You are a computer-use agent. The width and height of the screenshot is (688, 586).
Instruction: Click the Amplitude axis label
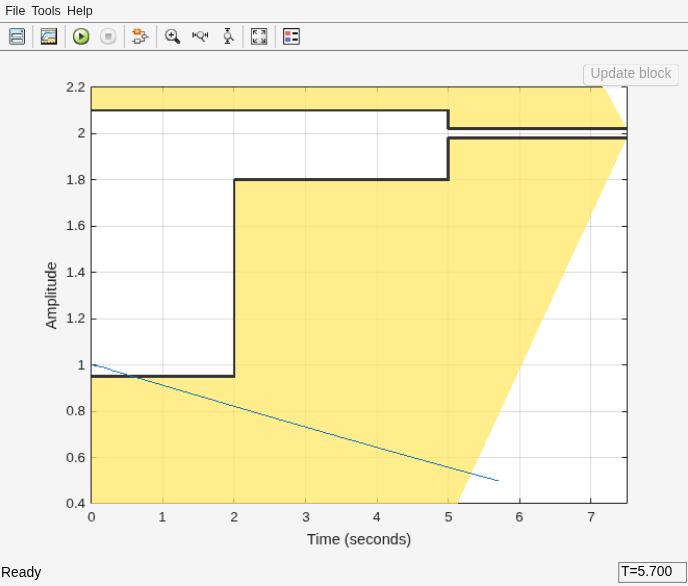[x=51, y=295]
